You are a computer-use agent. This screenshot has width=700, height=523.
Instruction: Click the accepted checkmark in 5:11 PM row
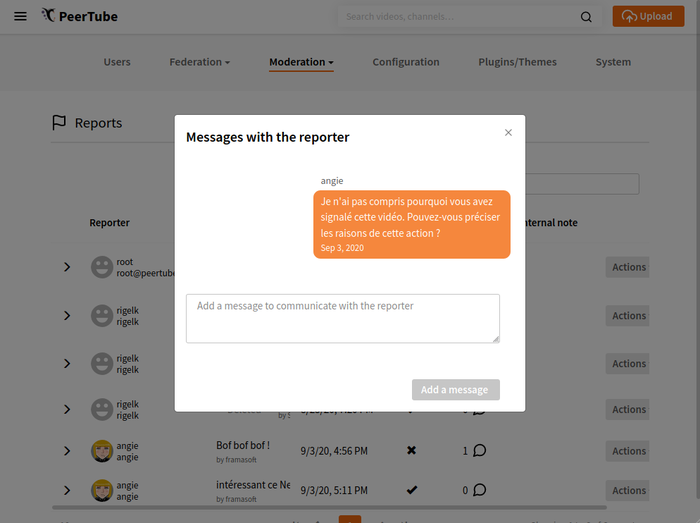click(x=412, y=490)
